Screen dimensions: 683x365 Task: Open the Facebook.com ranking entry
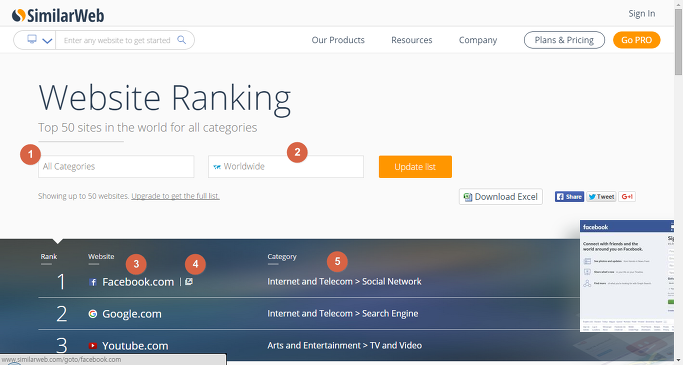click(138, 282)
